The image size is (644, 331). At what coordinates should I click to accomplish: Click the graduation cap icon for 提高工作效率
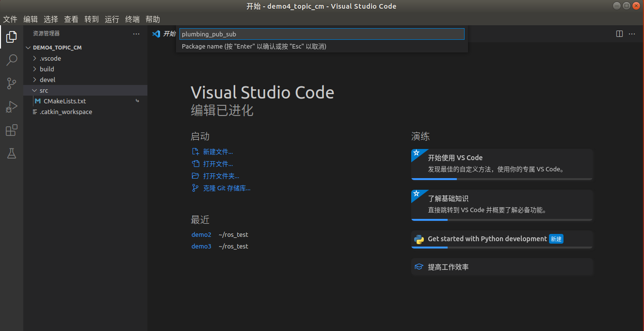(419, 267)
